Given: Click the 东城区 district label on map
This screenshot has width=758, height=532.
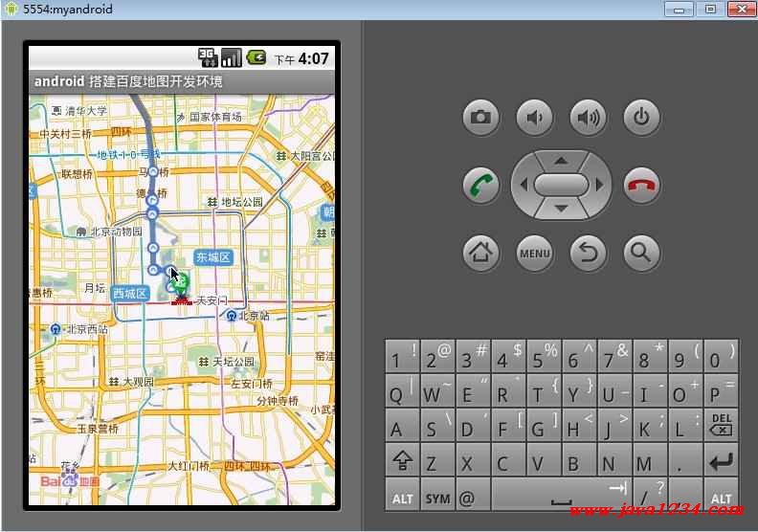Looking at the screenshot, I should pos(213,257).
